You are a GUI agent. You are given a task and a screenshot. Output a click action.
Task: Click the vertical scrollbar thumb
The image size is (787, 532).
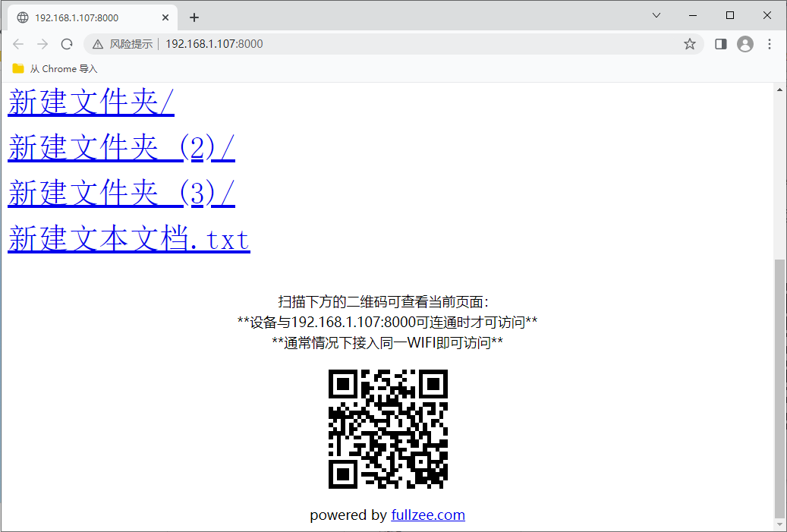pyautogui.click(x=779, y=391)
